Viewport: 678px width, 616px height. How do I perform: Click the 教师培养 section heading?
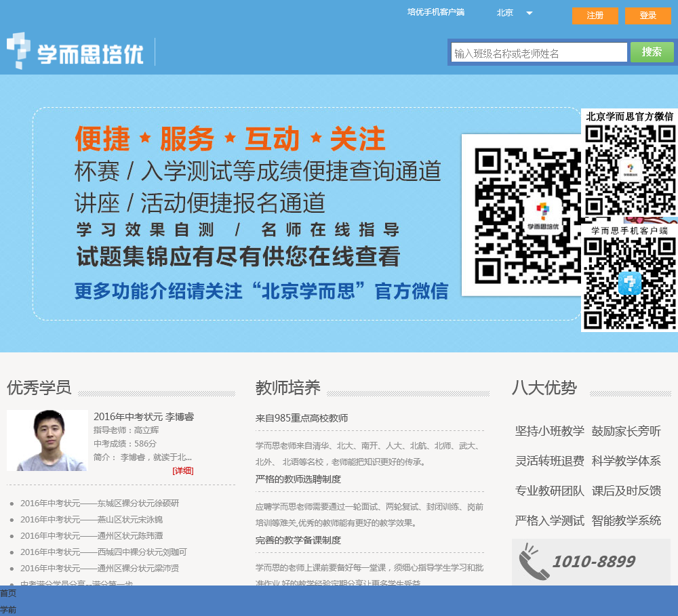[x=287, y=388]
